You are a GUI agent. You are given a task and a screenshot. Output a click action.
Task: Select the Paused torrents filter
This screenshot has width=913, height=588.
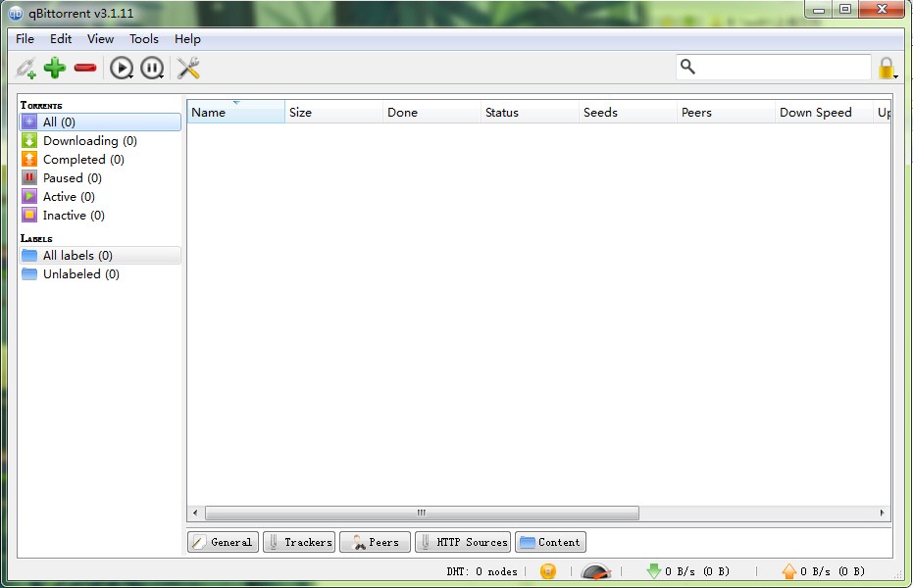72,178
